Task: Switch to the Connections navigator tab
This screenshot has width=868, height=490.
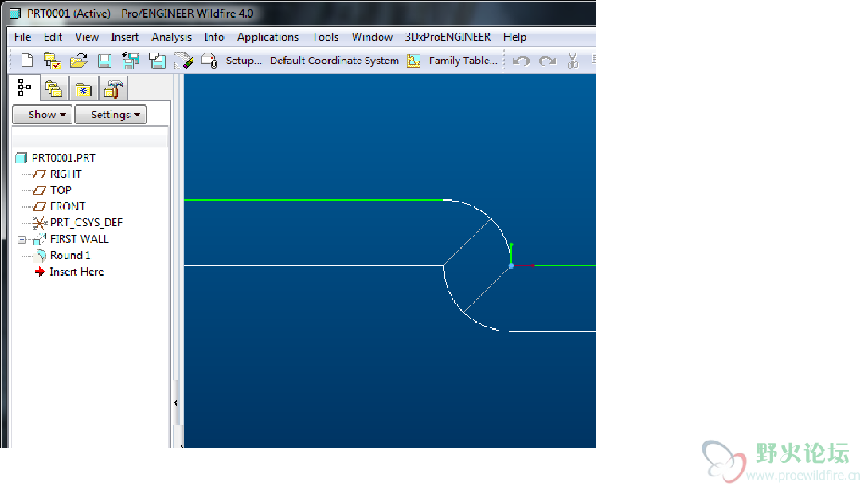Action: 114,88
